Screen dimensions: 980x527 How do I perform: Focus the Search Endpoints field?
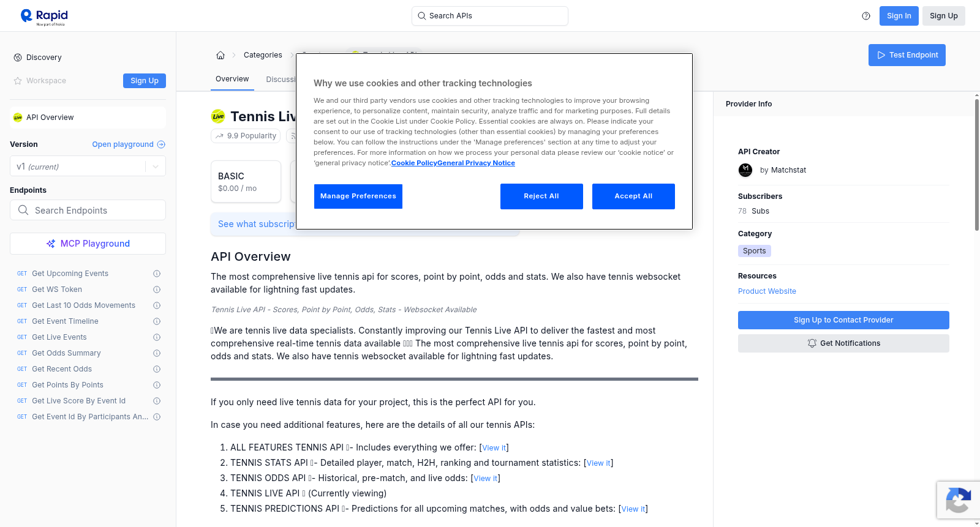click(88, 210)
